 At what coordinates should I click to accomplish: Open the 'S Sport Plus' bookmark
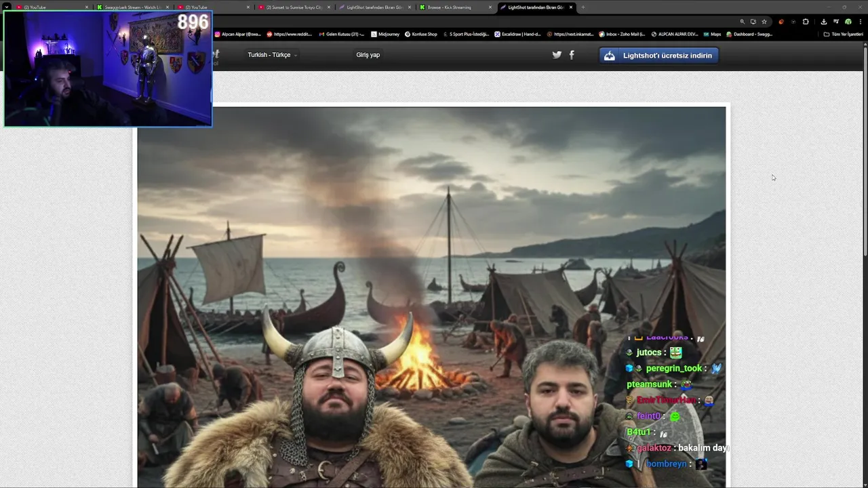point(466,34)
